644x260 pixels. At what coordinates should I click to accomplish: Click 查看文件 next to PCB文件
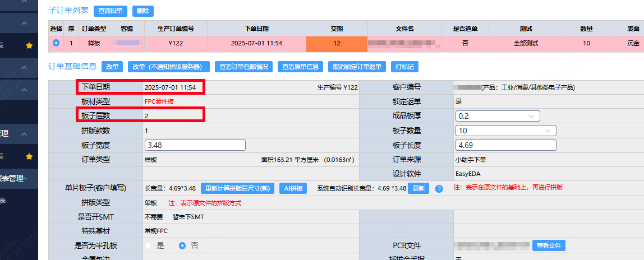pyautogui.click(x=548, y=245)
